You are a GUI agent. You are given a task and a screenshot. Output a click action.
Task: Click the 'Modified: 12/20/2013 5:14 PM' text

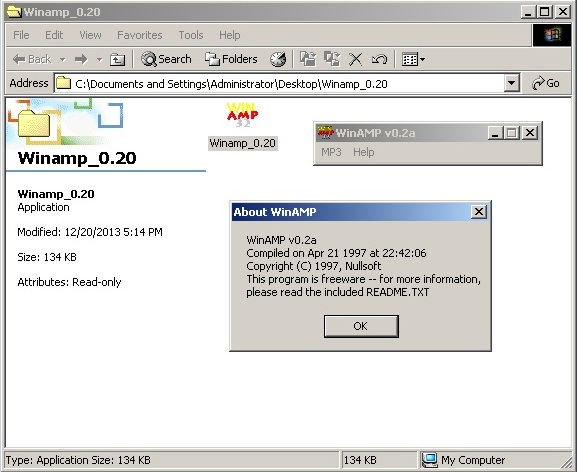[90, 232]
